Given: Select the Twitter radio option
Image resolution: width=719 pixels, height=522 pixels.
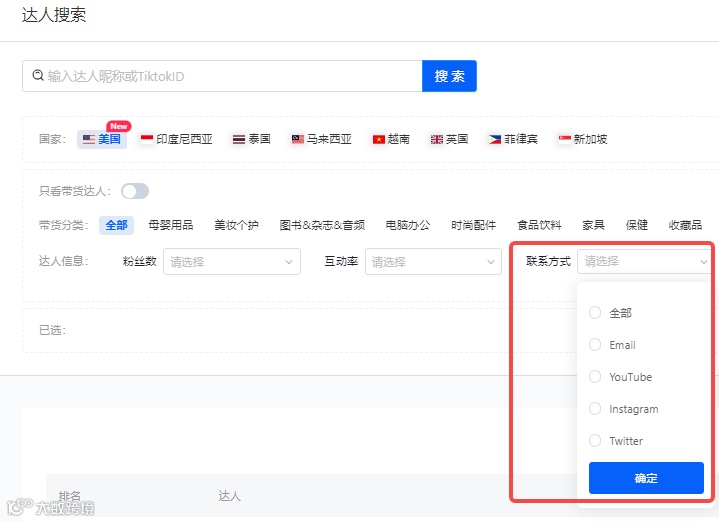Looking at the screenshot, I should tap(595, 441).
